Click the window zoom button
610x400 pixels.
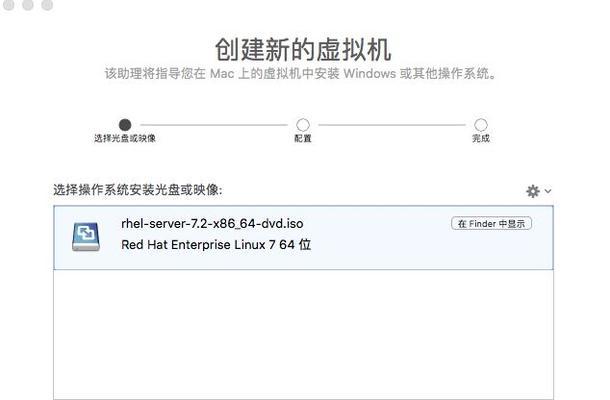[x=47, y=4]
